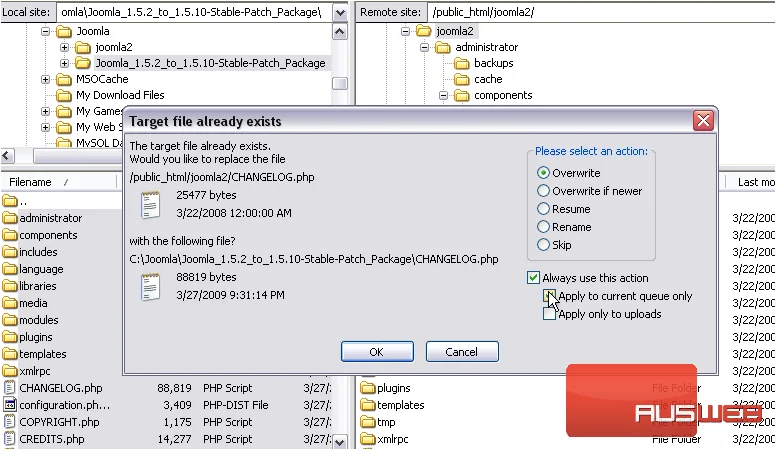Cancel the file exists dialog
This screenshot has width=776, height=450.
(x=462, y=351)
